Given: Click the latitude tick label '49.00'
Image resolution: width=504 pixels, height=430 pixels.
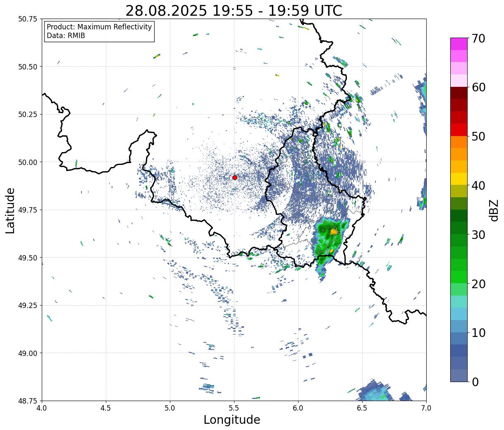Looking at the screenshot, I should coord(28,353).
